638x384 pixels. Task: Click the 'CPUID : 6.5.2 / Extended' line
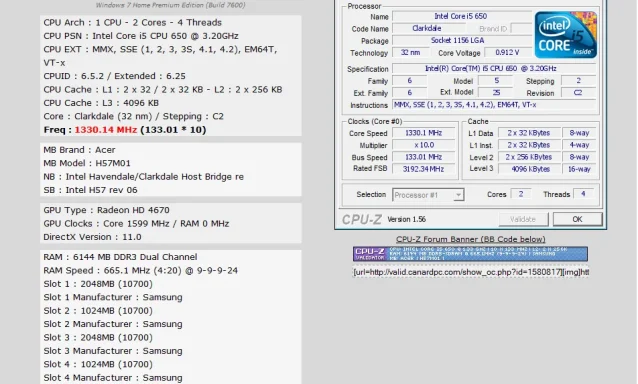point(114,76)
